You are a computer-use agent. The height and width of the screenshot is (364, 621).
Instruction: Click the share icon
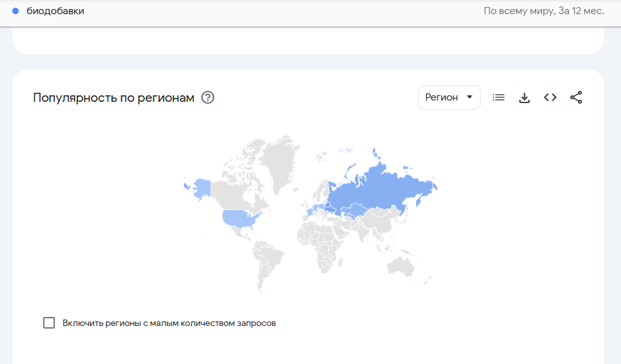576,97
